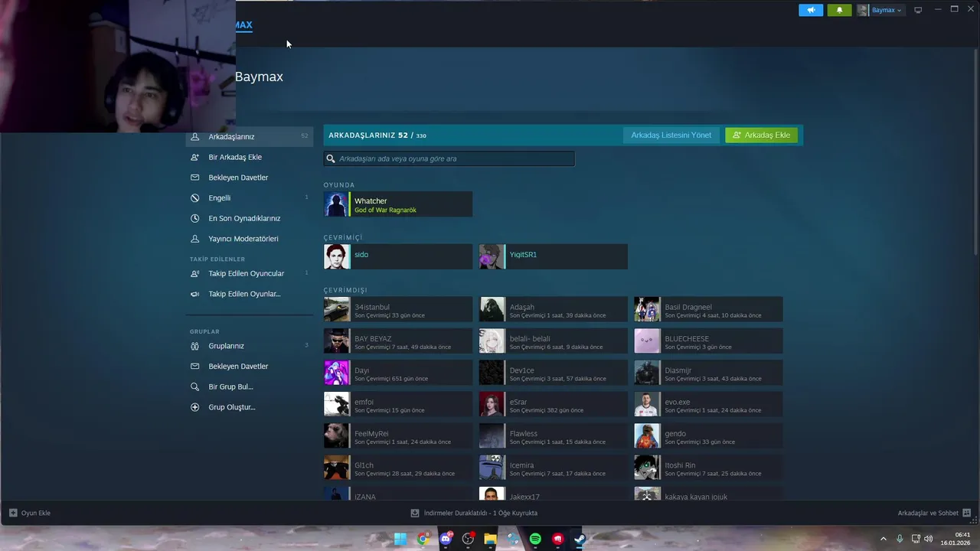Select friend name Gl1ch
Image resolution: width=980 pixels, height=551 pixels.
tap(364, 465)
